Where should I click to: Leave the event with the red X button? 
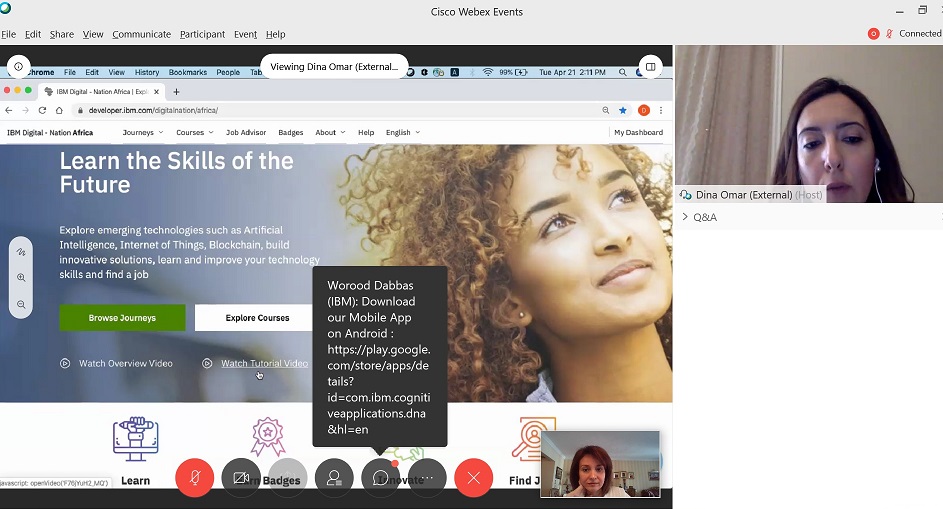[x=474, y=478]
